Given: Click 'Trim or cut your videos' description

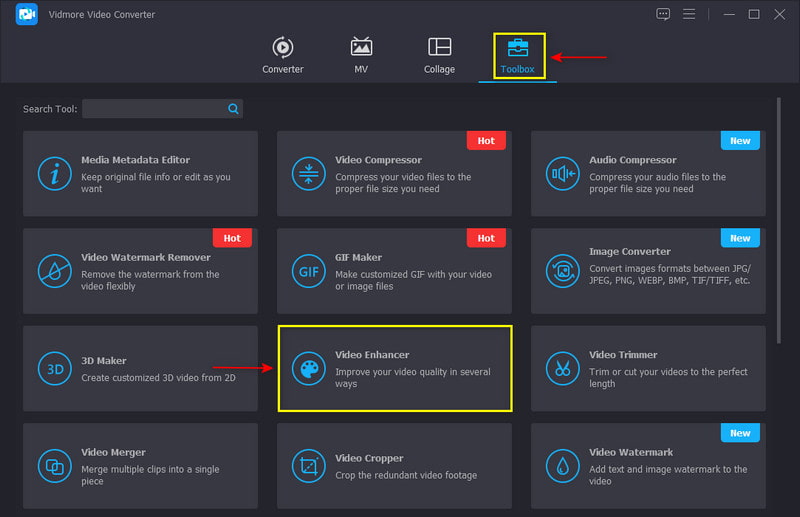Looking at the screenshot, I should click(x=668, y=378).
